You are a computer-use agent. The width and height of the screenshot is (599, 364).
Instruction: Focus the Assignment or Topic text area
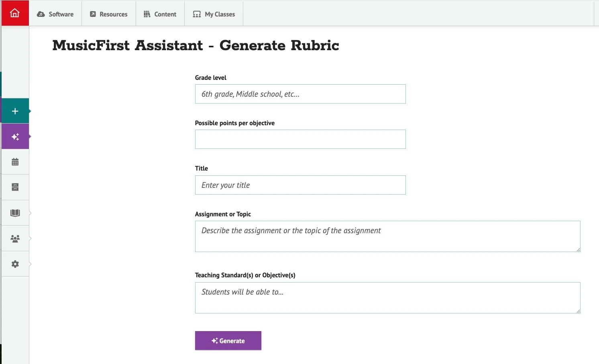tap(387, 236)
